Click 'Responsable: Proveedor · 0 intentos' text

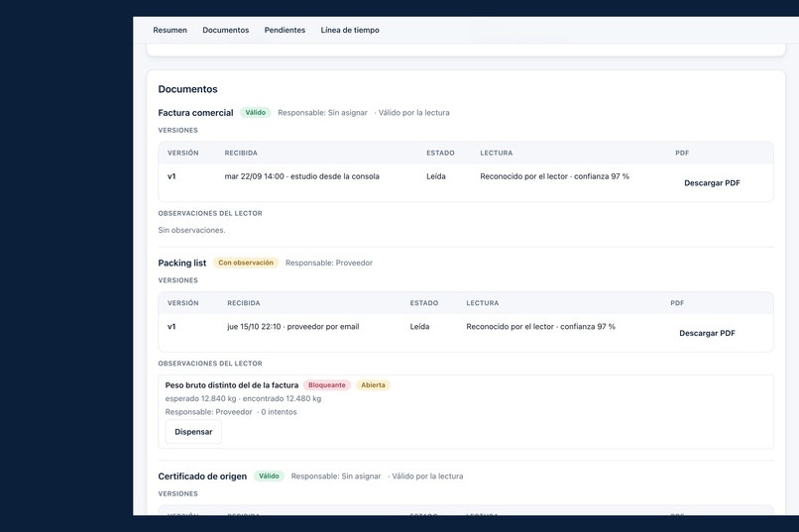click(x=231, y=412)
